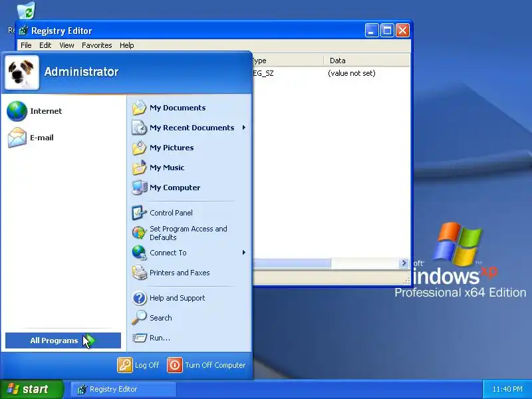
Task: Click the Turn Off Computer power icon
Action: point(175,365)
